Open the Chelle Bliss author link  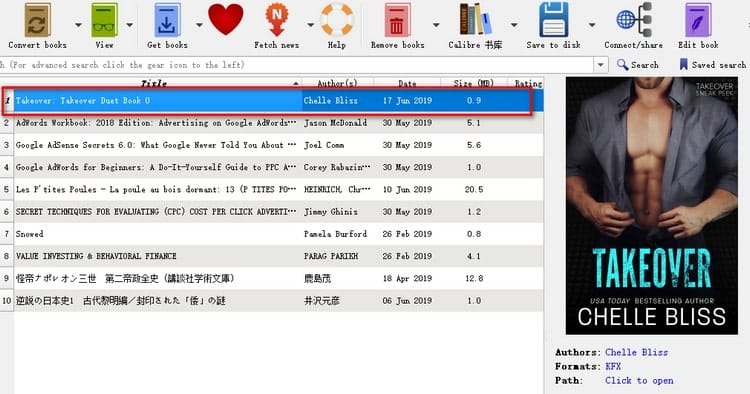[x=636, y=352]
